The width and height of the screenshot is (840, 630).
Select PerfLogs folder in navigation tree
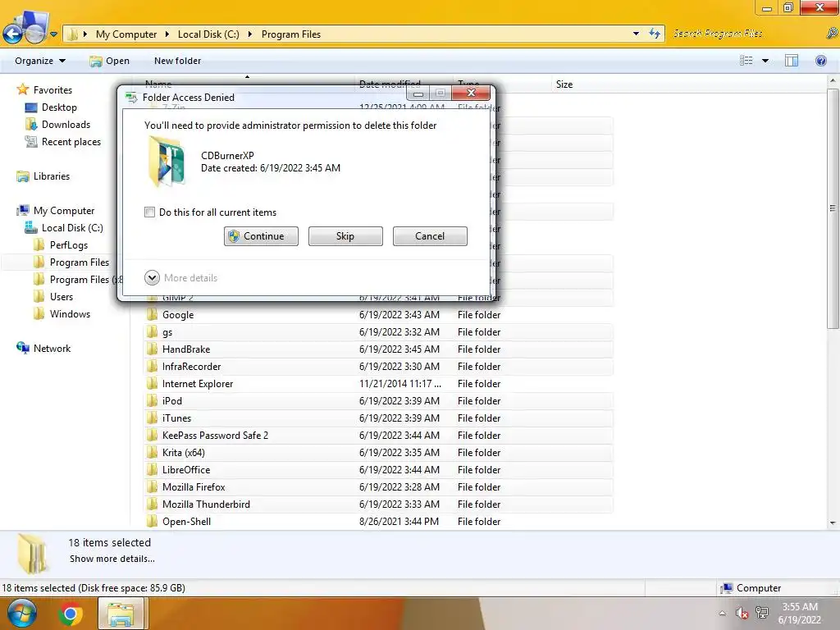(69, 244)
